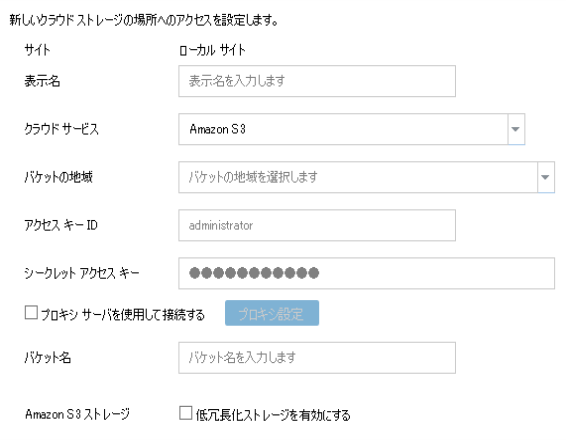Click the シークレット アクセス キー password field
Image resolution: width=566 pixels, height=440 pixels.
366,273
